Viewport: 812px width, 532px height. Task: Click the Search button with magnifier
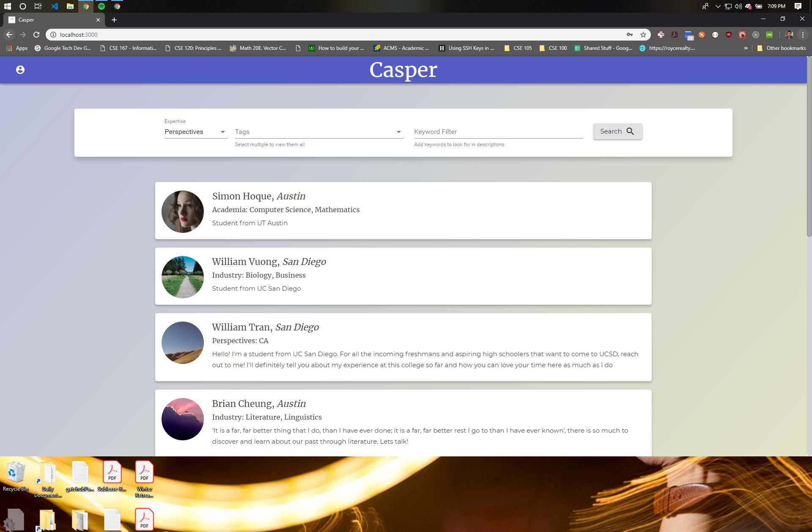[x=617, y=131]
